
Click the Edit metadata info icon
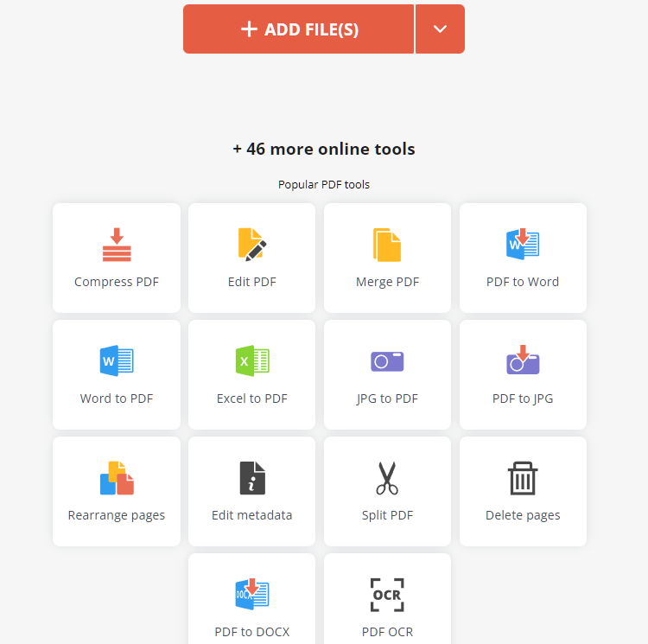pyautogui.click(x=252, y=478)
